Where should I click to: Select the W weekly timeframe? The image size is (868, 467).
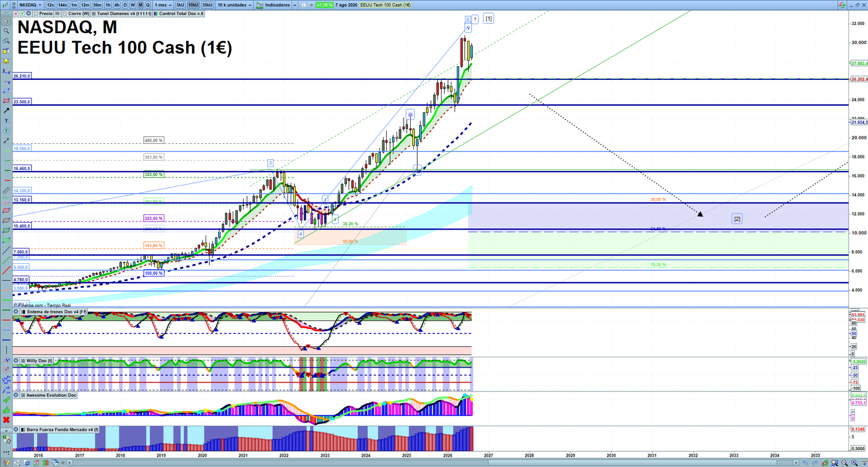click(x=132, y=5)
